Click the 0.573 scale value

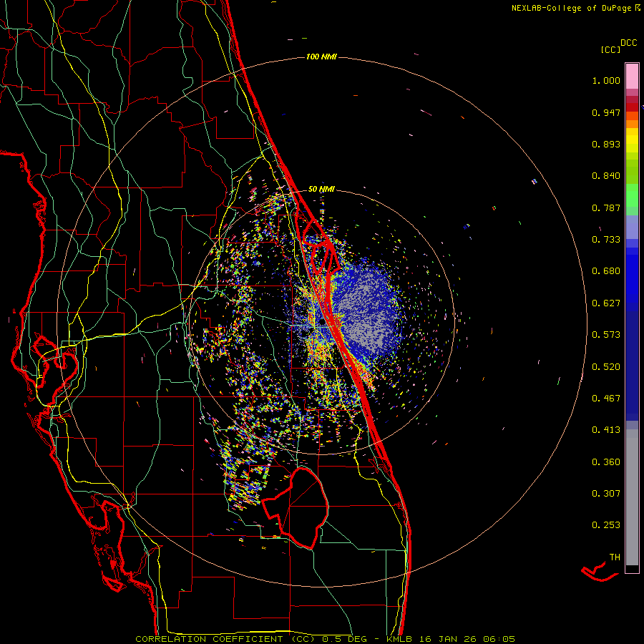click(606, 335)
